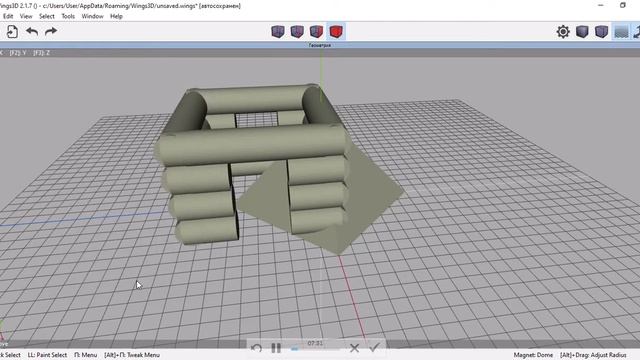Click the [F2]: Y axis hint

pyautogui.click(x=18, y=53)
